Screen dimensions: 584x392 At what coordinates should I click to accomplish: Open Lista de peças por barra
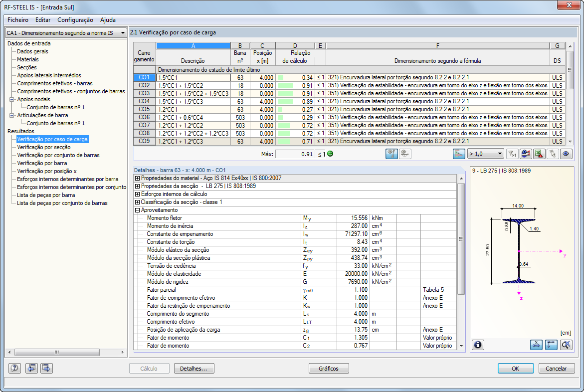tap(46, 195)
